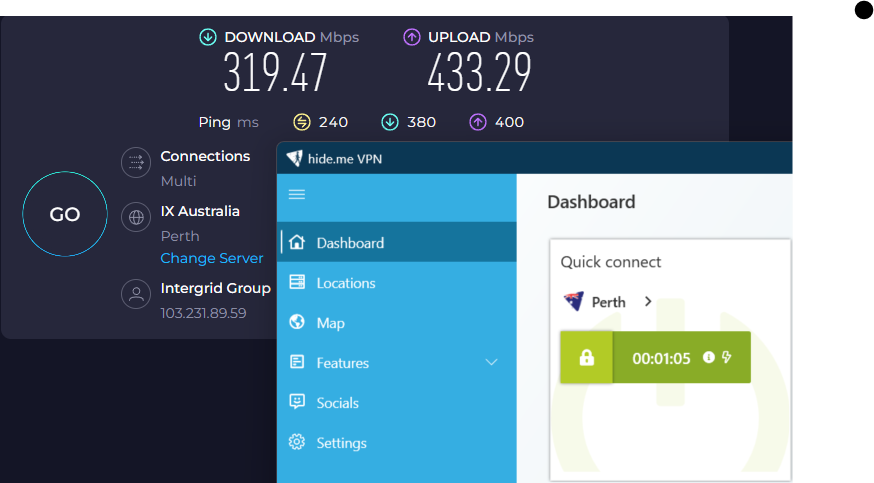The width and height of the screenshot is (874, 483).
Task: Click the Multi connections value
Action: [178, 181]
